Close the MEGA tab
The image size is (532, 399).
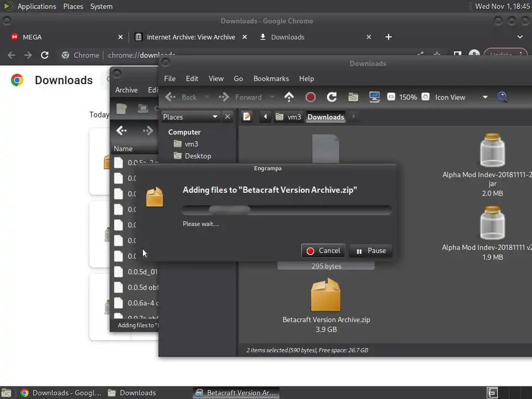121,37
